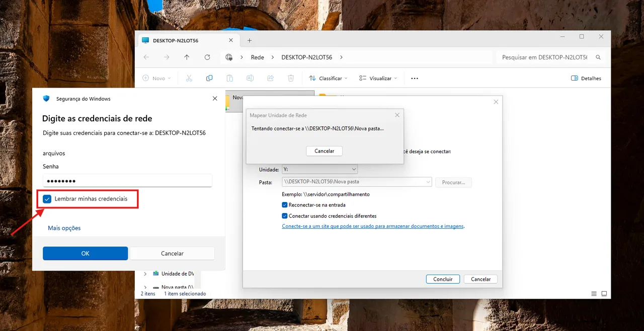Screen dimensions: 644x331
Task: Open the Unidade drive letter dropdown
Action: point(319,169)
